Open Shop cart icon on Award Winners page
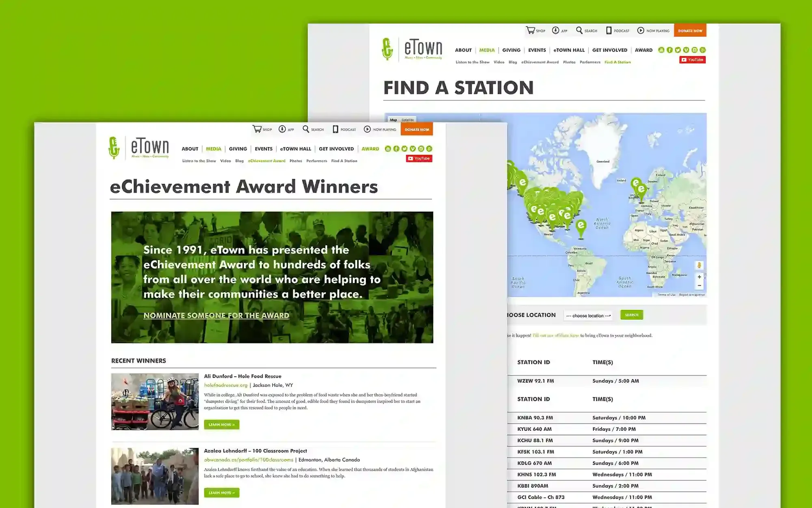The width and height of the screenshot is (812, 508). 257,129
